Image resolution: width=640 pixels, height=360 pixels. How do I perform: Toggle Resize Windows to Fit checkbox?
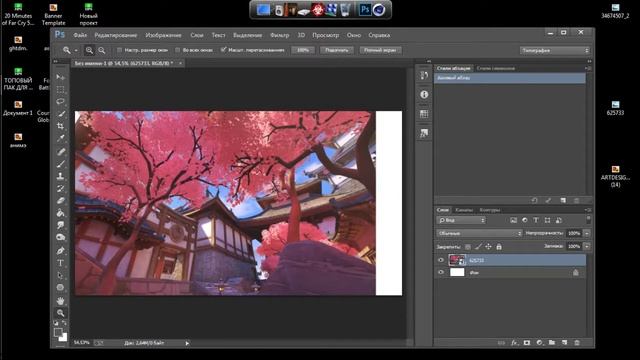[x=120, y=50]
